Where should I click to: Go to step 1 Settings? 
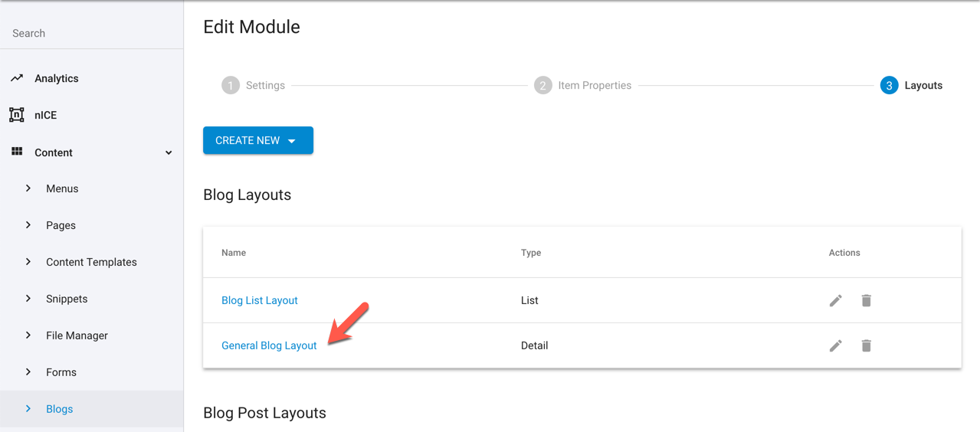(x=254, y=85)
